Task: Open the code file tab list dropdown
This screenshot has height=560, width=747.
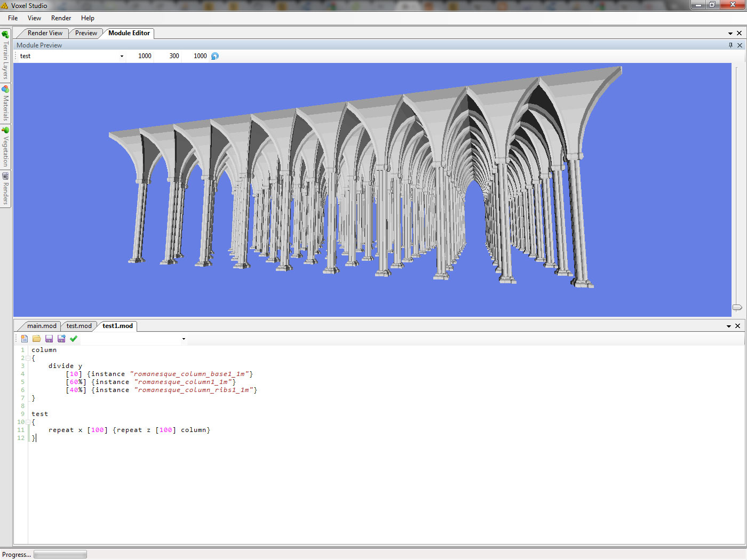Action: (729, 326)
